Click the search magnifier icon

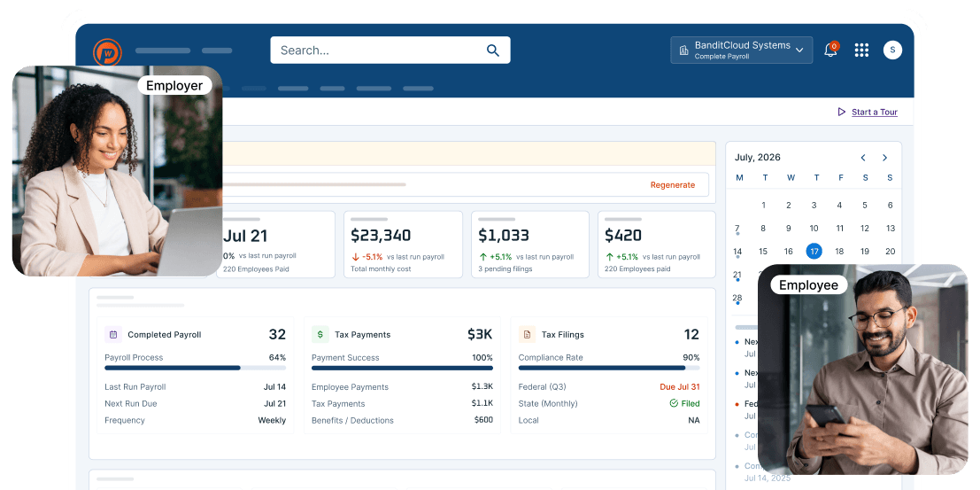pyautogui.click(x=493, y=51)
